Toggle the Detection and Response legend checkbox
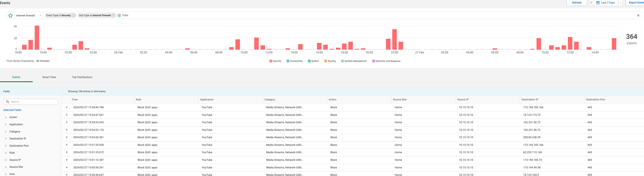644x176 pixels. pyautogui.click(x=373, y=61)
